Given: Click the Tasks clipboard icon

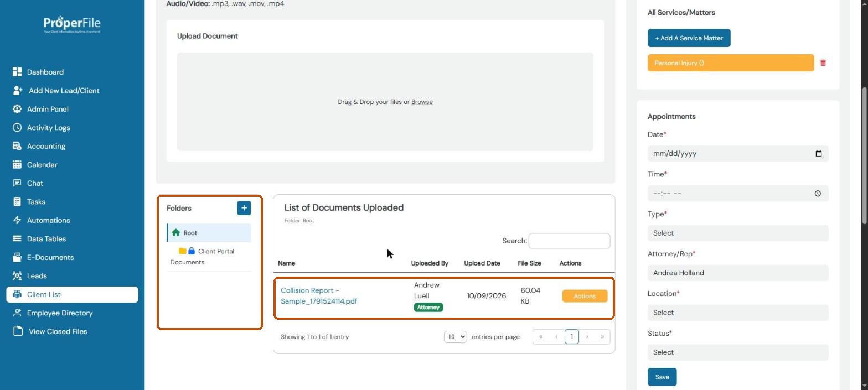Looking at the screenshot, I should click(17, 201).
